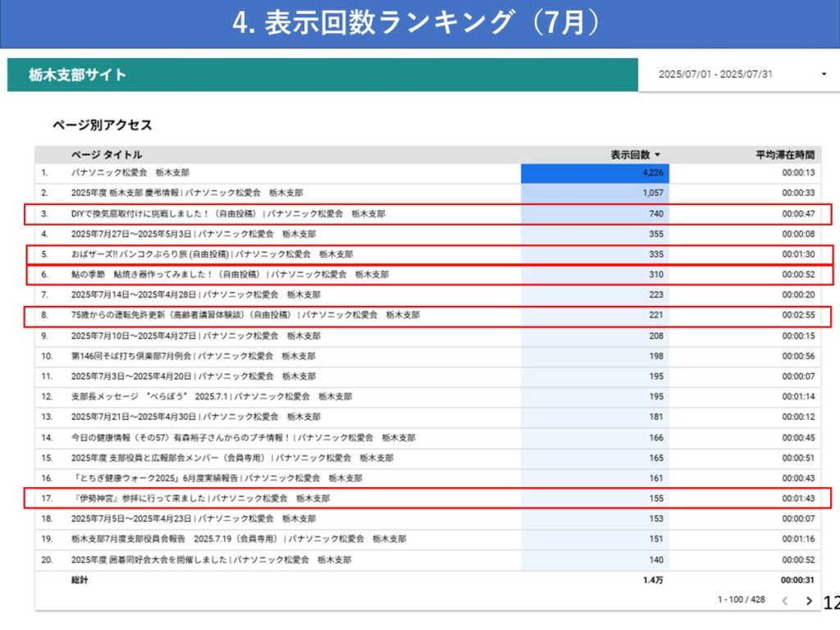Sort by the ページ タイトル column header
This screenshot has height=630, width=840.
pyautogui.click(x=106, y=154)
